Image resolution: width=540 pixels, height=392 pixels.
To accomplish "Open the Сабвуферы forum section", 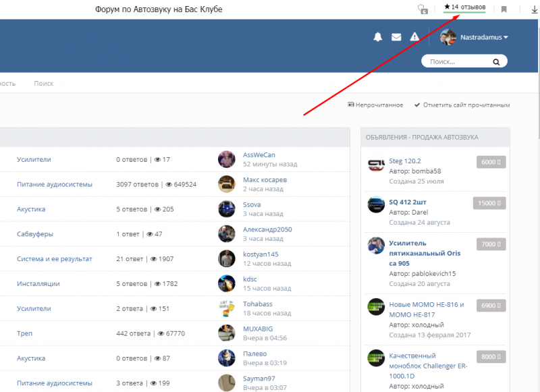I will (35, 234).
